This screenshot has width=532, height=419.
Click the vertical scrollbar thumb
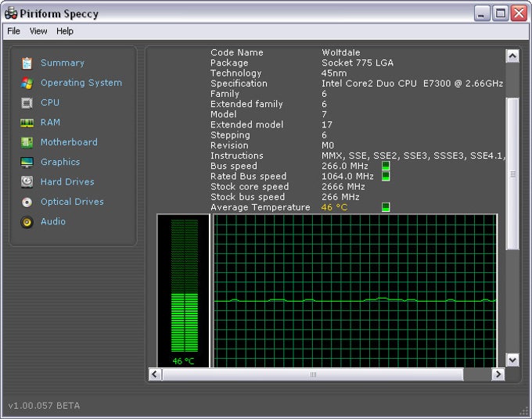click(x=512, y=174)
